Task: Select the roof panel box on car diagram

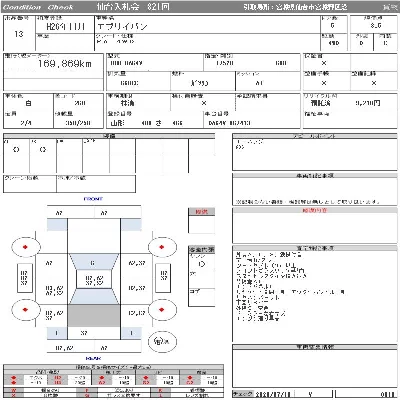Action: pyautogui.click(x=94, y=279)
